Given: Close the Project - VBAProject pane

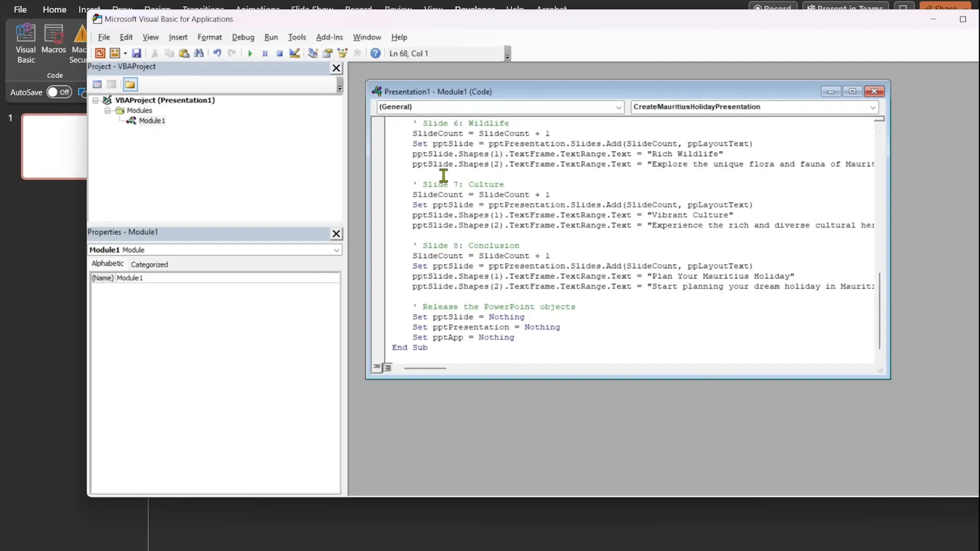Looking at the screenshot, I should coord(336,68).
